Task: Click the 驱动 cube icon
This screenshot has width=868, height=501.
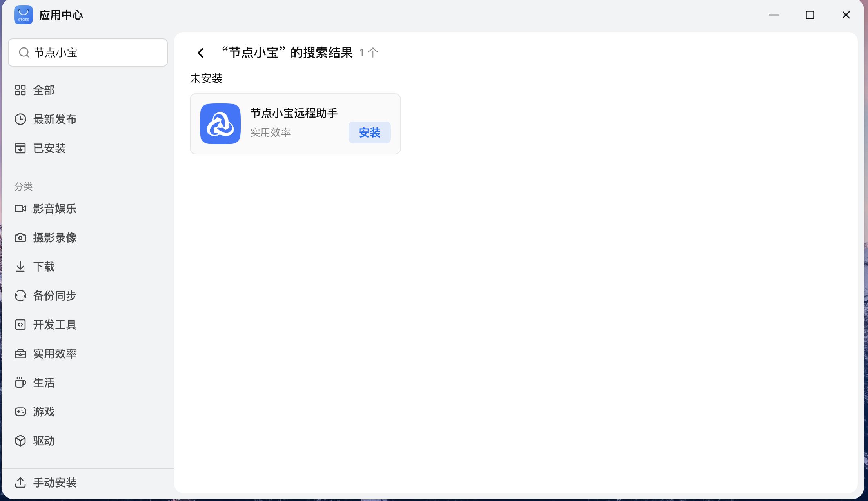Action: pyautogui.click(x=20, y=441)
